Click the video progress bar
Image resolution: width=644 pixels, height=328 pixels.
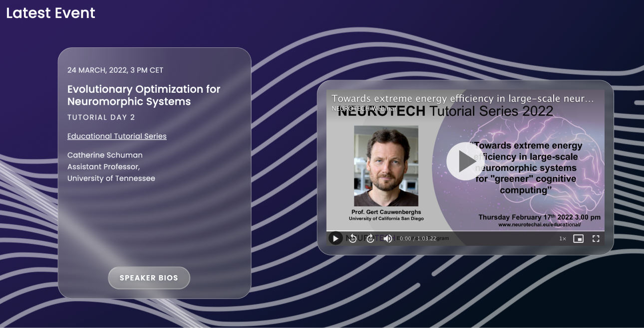click(465, 231)
